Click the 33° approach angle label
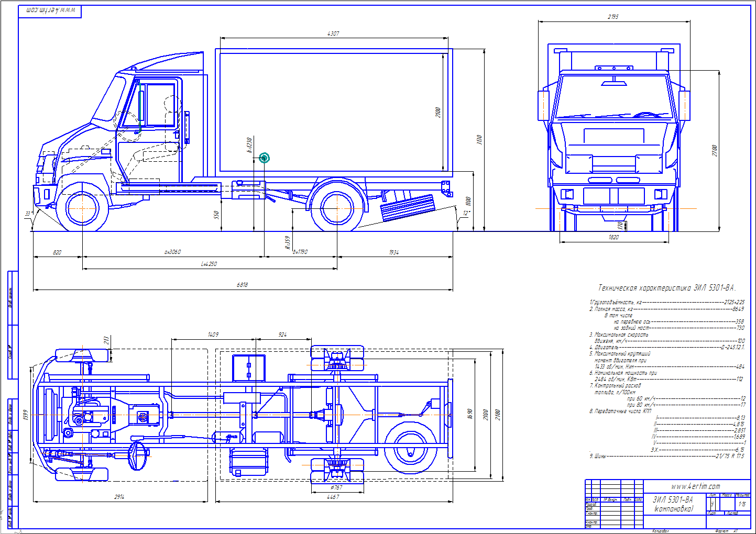 pos(28,214)
